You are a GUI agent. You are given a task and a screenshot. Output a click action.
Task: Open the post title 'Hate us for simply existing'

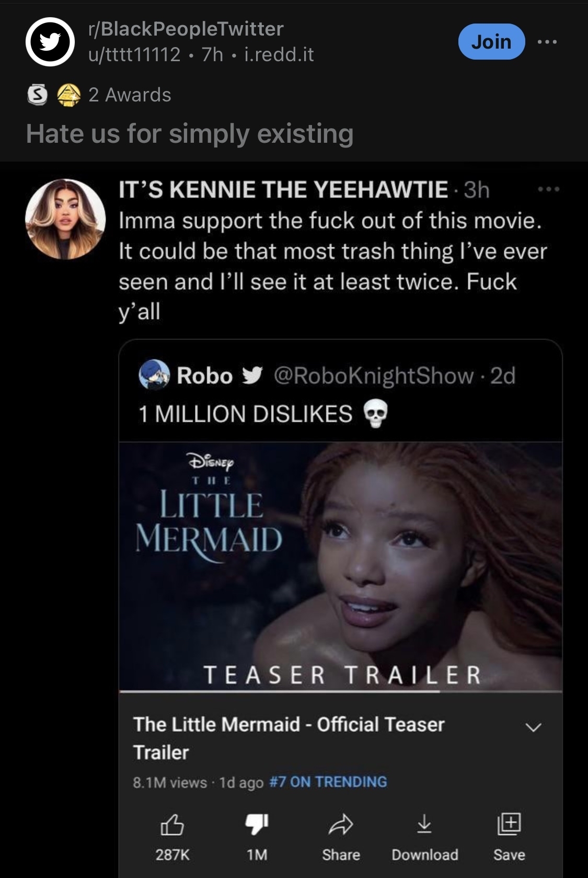pyautogui.click(x=190, y=133)
